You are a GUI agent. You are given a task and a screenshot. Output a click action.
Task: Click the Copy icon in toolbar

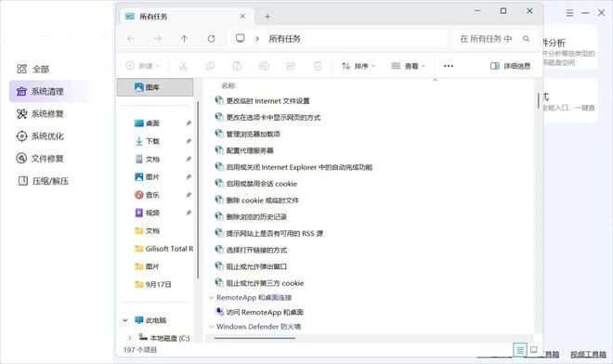point(210,66)
